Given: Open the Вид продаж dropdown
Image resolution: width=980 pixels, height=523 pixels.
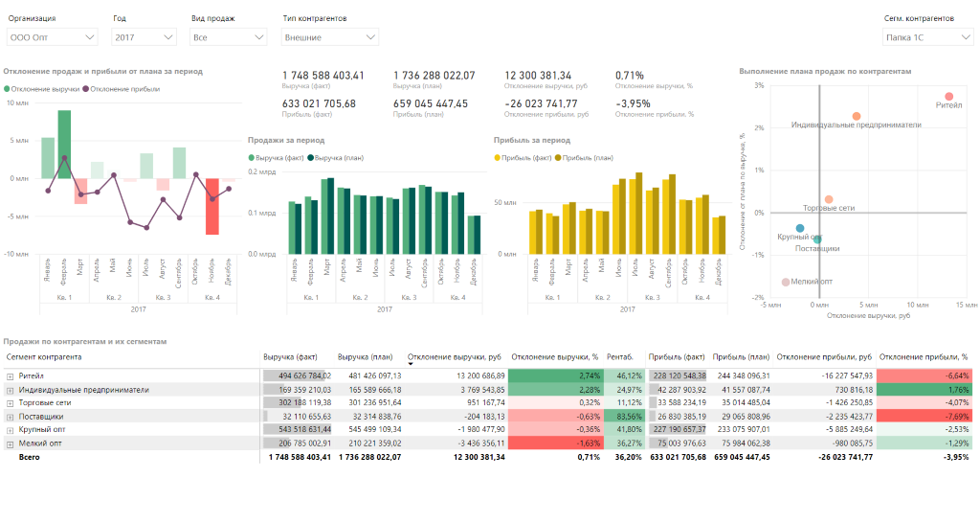Looking at the screenshot, I should coord(228,37).
